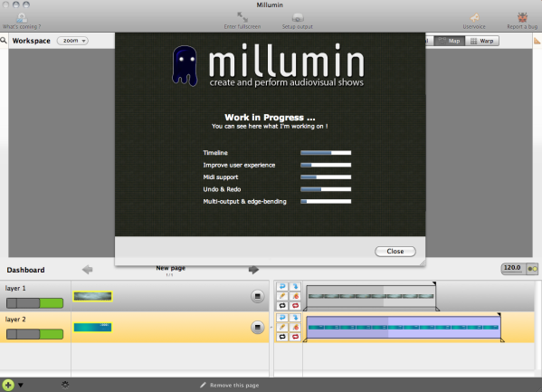Screen dimensions: 542x392
Task: Click layer 2 blue down-arrow icon
Action: click(x=295, y=318)
